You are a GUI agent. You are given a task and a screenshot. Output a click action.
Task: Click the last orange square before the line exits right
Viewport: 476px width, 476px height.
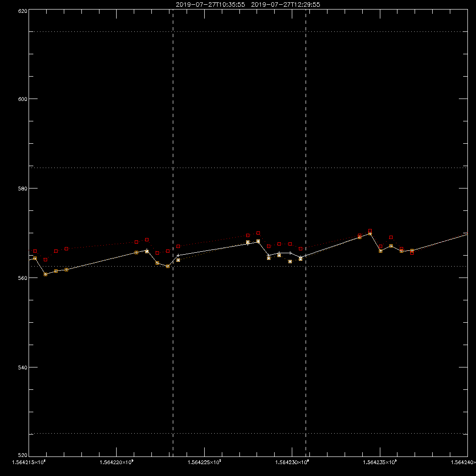coord(412,250)
